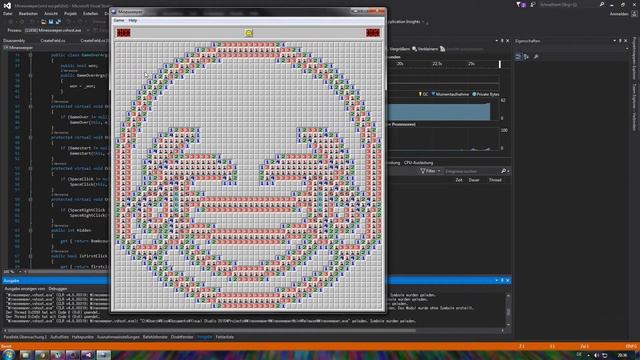Click the diagnostics timeline end marker
The image size is (640, 360).
coord(500,64)
